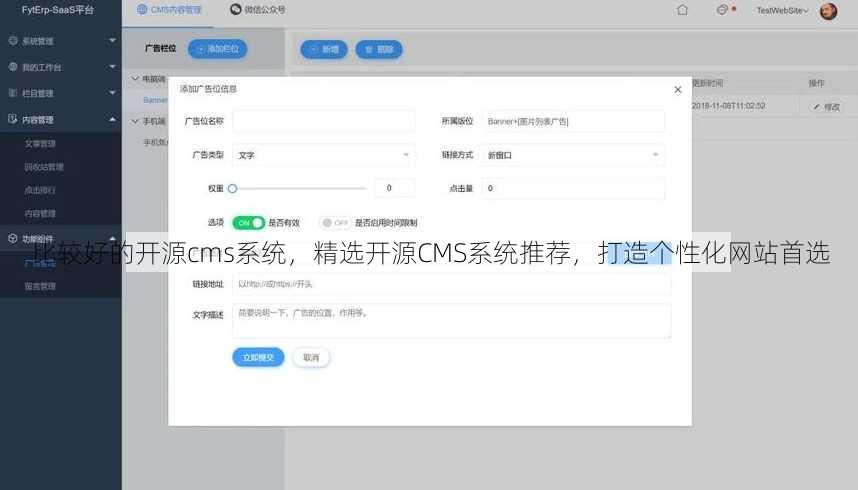Enable the 是否启用时间限制 switch

point(334,223)
